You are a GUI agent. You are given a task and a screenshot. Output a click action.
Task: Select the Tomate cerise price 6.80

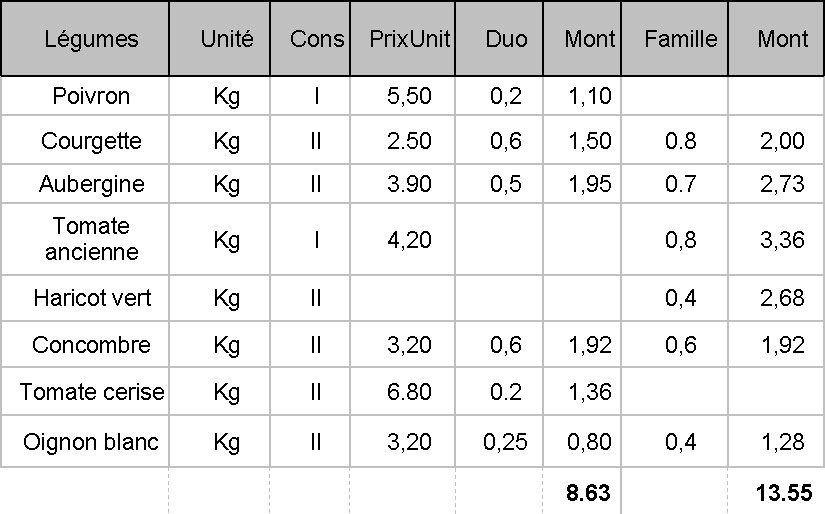[x=409, y=392]
